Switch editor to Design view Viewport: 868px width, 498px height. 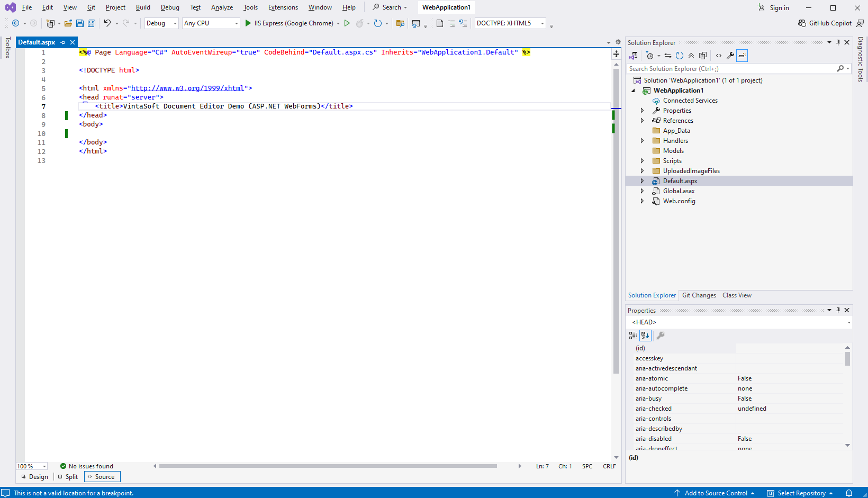tap(35, 477)
